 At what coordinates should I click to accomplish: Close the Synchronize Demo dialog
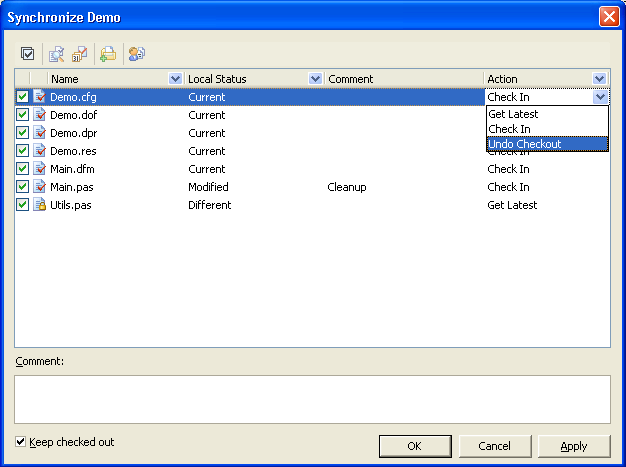(608, 17)
